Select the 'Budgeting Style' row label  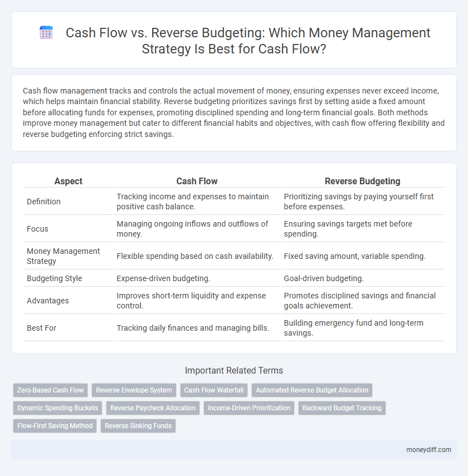55,278
